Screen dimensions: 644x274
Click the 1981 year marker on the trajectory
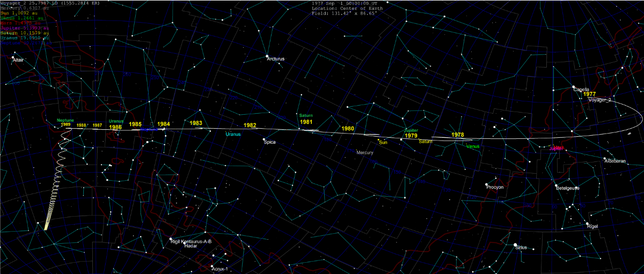pos(306,122)
